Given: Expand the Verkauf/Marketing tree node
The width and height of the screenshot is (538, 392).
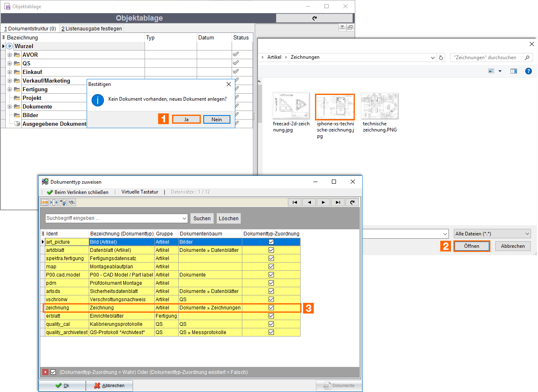Looking at the screenshot, I should click(x=9, y=81).
